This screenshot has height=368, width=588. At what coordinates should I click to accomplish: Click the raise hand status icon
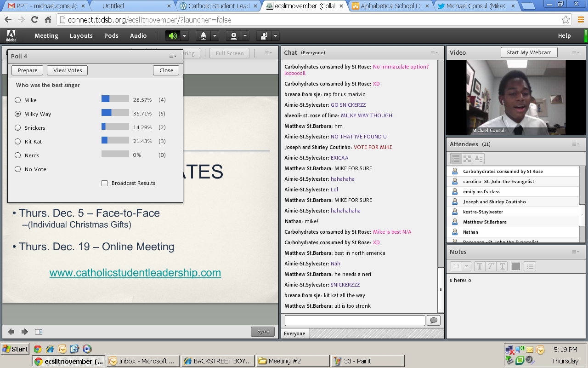click(x=264, y=36)
